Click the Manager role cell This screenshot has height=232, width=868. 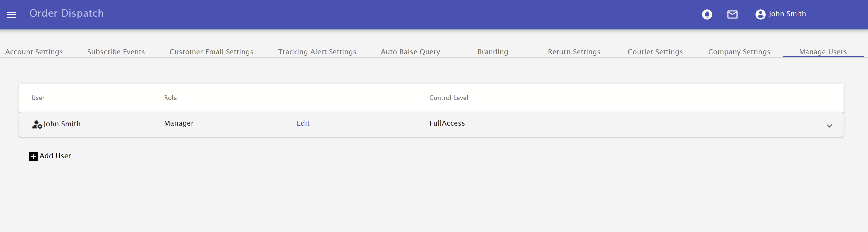179,123
